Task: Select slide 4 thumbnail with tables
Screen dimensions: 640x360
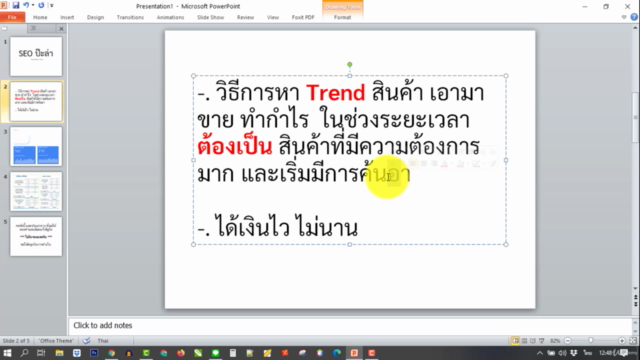Action: tap(36, 191)
